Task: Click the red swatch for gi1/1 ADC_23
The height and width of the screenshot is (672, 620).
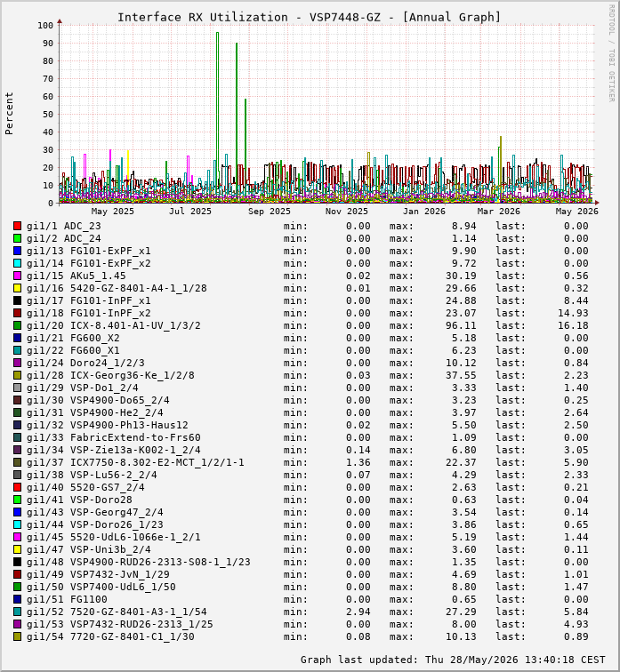Action: pos(17,226)
